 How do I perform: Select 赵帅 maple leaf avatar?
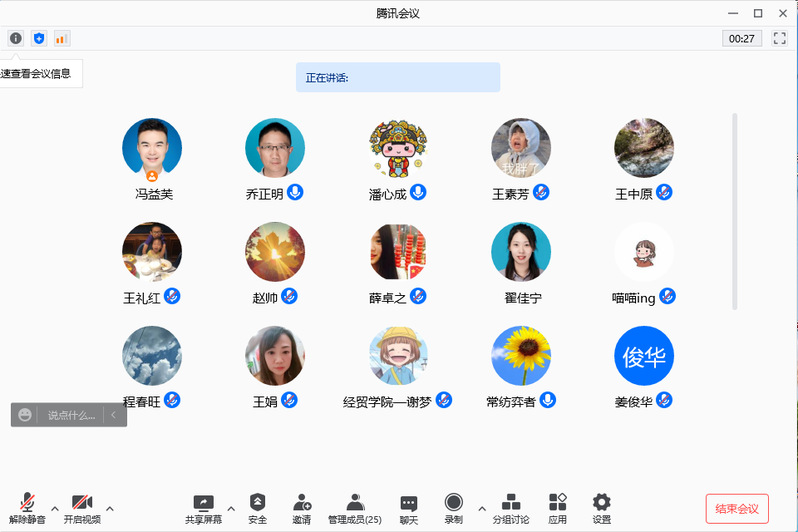(x=275, y=252)
